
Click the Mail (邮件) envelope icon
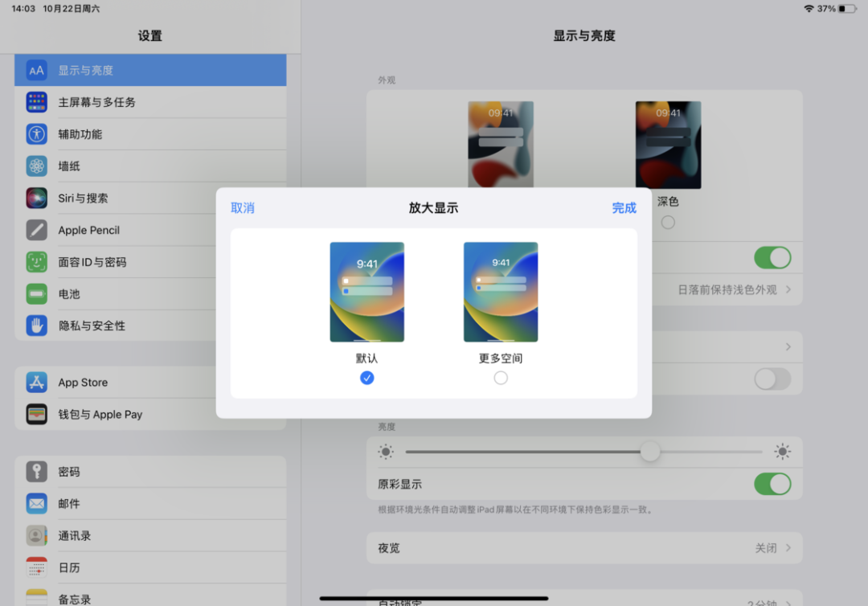pos(36,504)
